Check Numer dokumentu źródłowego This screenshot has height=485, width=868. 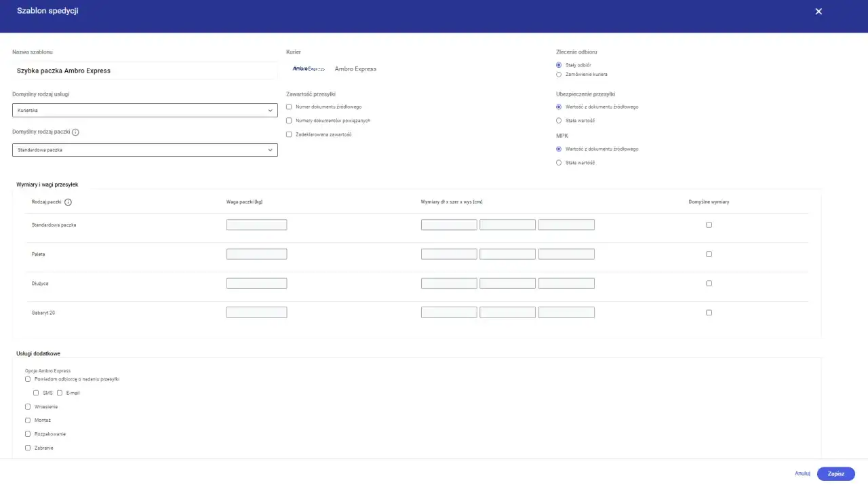(x=289, y=107)
